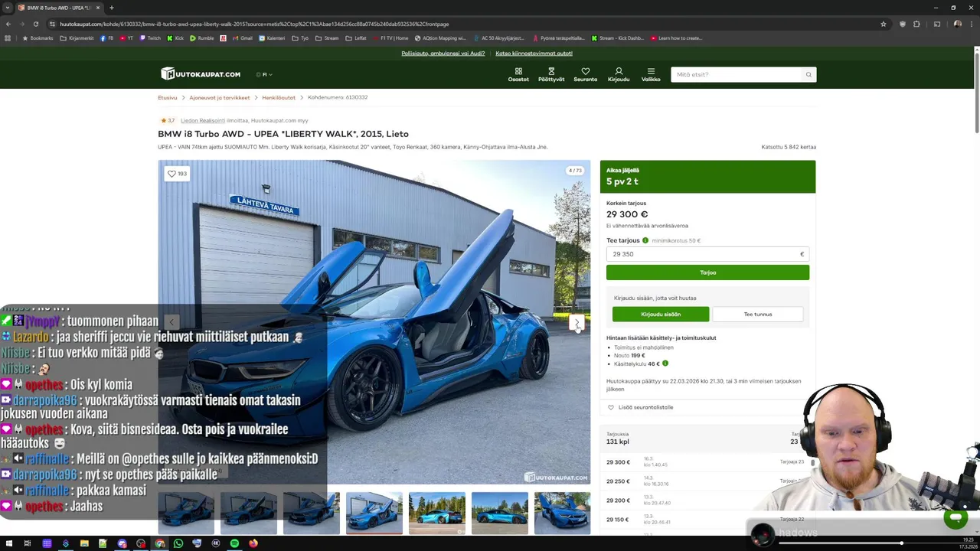980x551 pixels.
Task: Open browser extensions puzzle icon
Action: point(916,24)
